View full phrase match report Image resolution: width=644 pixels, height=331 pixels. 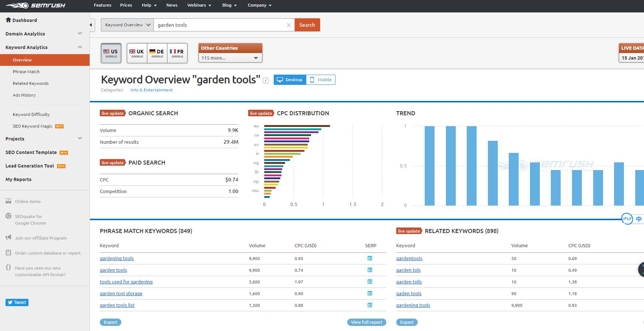tap(367, 322)
